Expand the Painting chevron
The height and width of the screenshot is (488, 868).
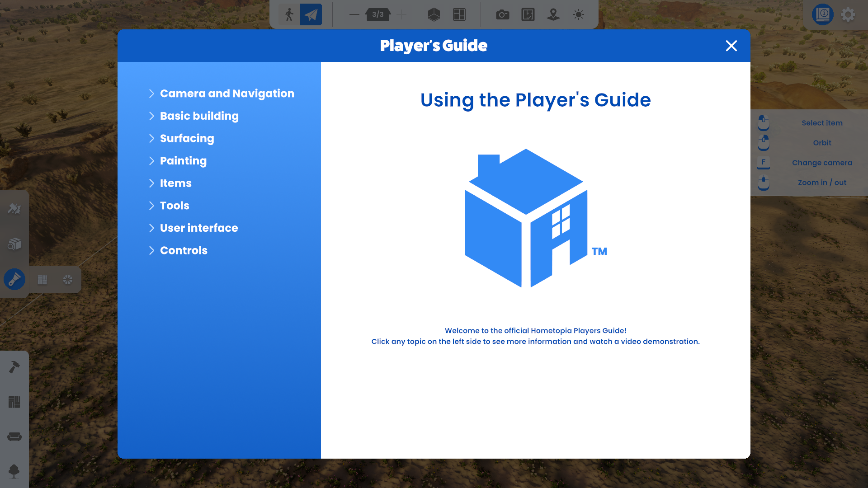point(151,161)
